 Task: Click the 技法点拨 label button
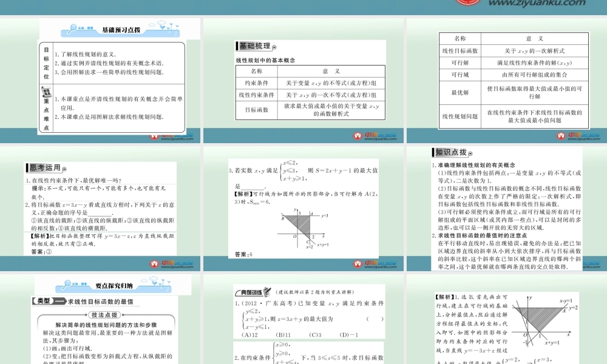[x=104, y=315]
